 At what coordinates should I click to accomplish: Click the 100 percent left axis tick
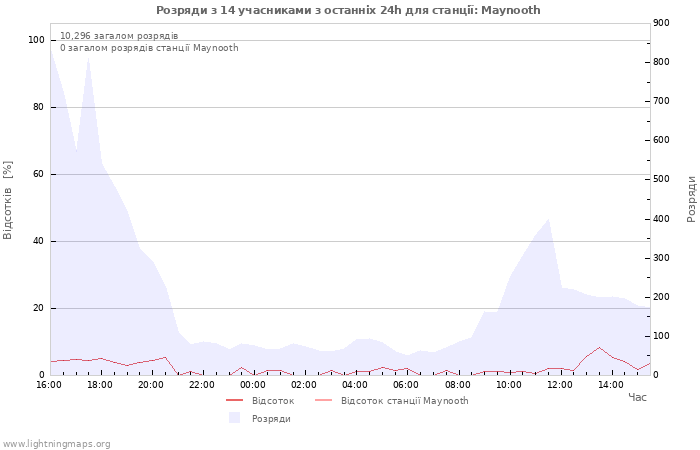pos(36,40)
